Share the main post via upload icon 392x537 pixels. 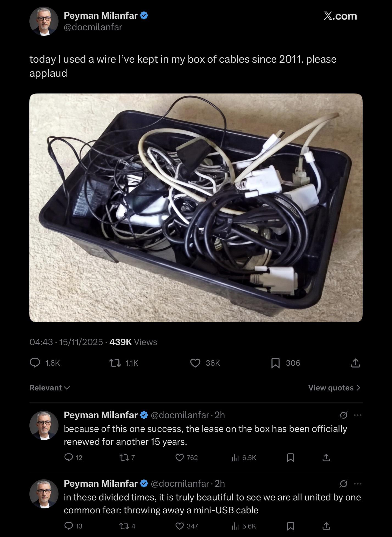(x=355, y=363)
